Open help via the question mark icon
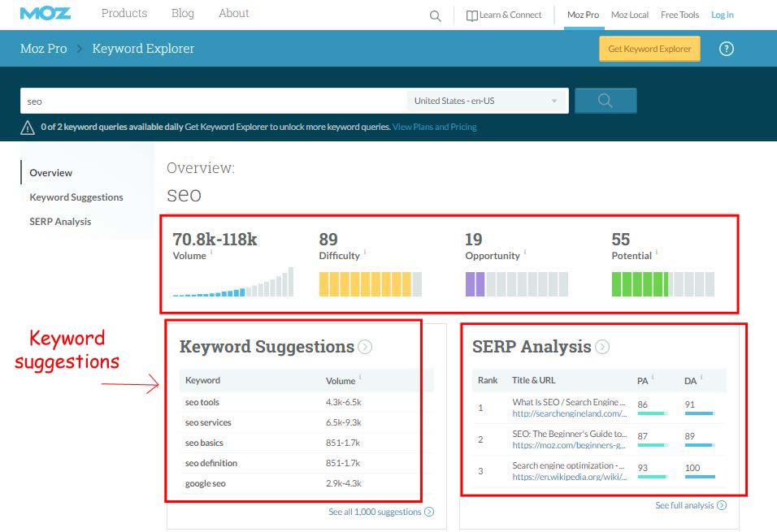 point(727,49)
